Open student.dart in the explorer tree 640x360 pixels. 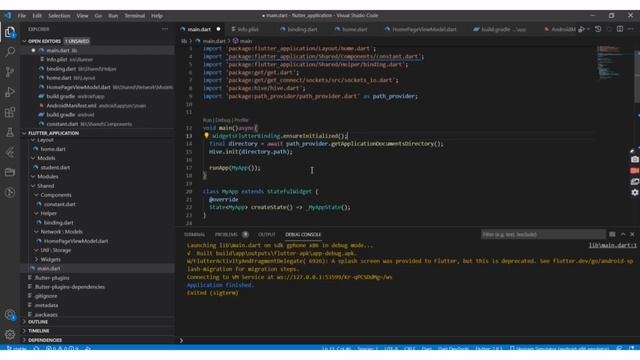click(55, 167)
